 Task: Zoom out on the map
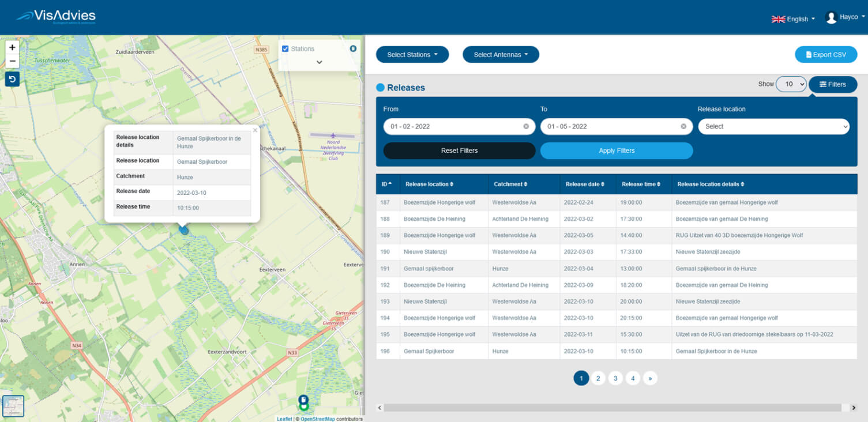pos(12,61)
